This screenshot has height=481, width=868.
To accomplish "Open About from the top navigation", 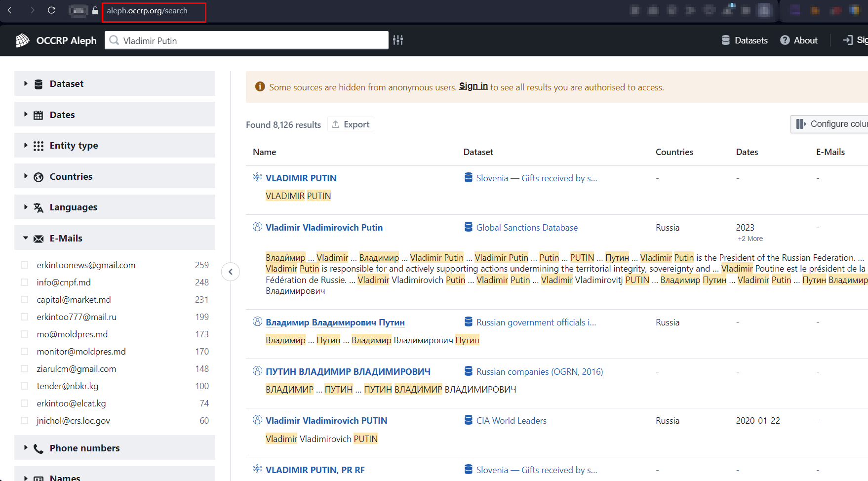I will point(799,40).
